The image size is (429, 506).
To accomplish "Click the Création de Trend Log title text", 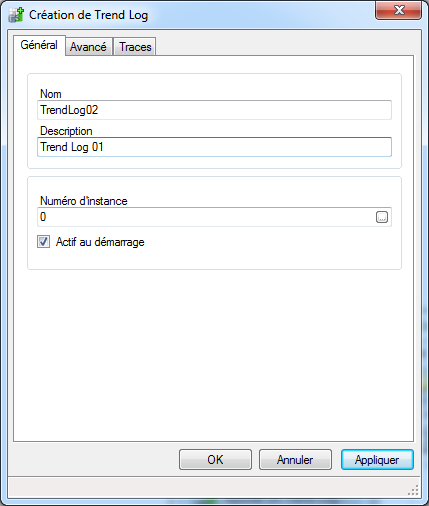I will (88, 15).
